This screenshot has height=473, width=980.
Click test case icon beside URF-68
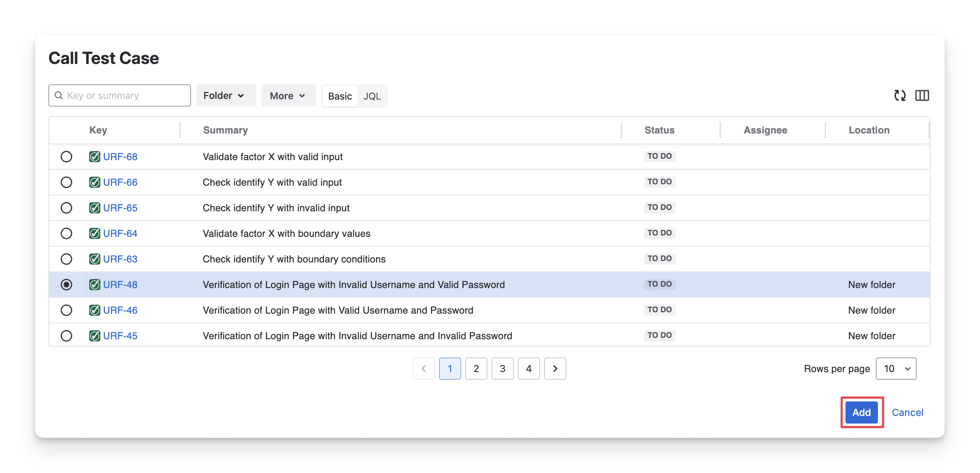pyautogui.click(x=94, y=157)
